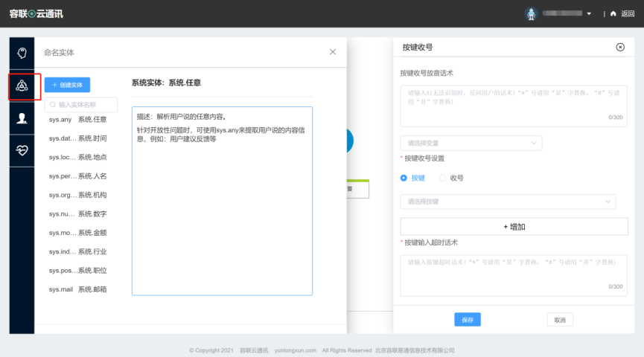Screen dimensions: 644x357
Task: Select the 收号 radio button
Action: tap(442, 178)
